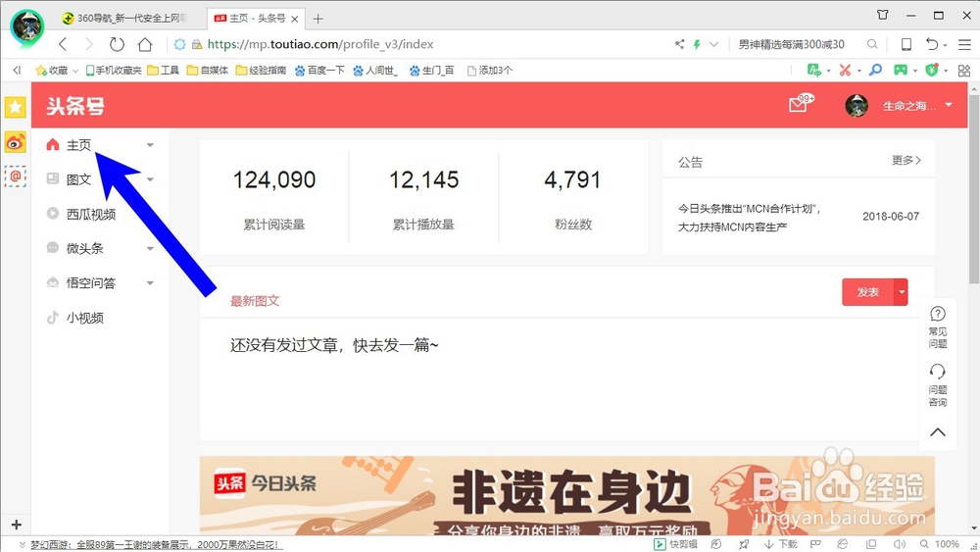Click the scissors screenshot extension icon

click(845, 70)
